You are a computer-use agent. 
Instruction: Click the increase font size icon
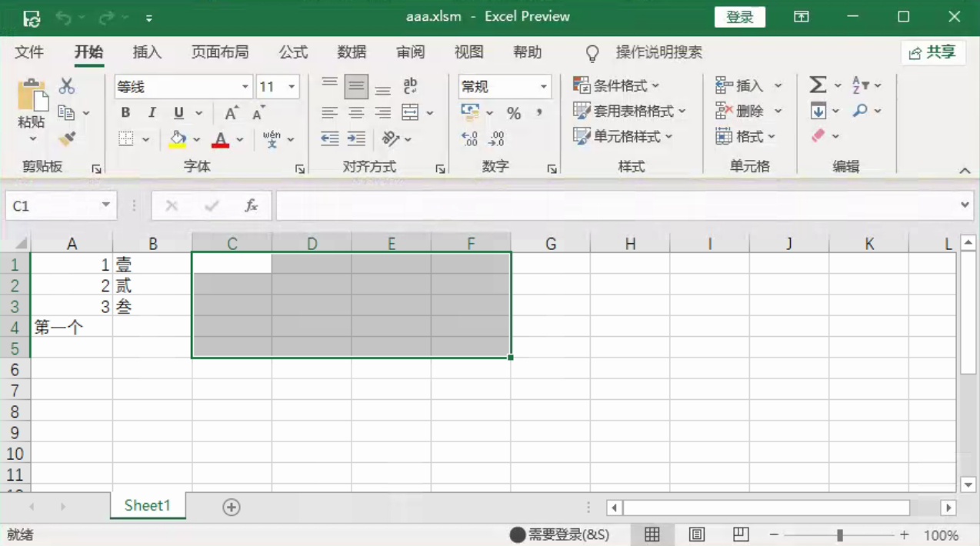(231, 113)
